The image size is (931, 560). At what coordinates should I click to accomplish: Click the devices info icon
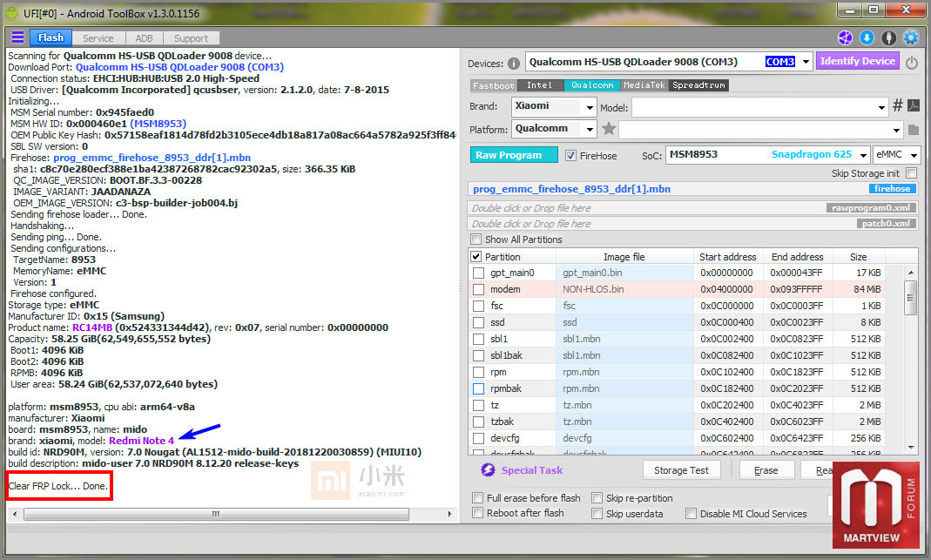514,63
